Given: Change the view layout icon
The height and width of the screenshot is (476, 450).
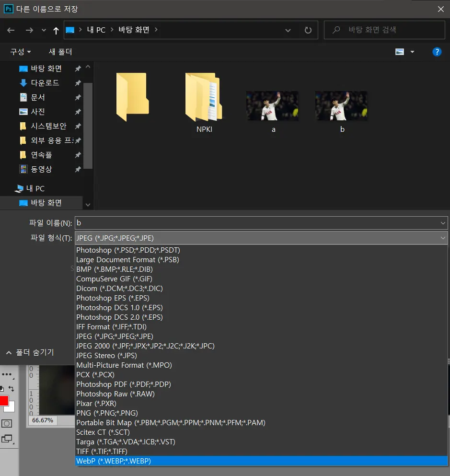Looking at the screenshot, I should pyautogui.click(x=400, y=52).
